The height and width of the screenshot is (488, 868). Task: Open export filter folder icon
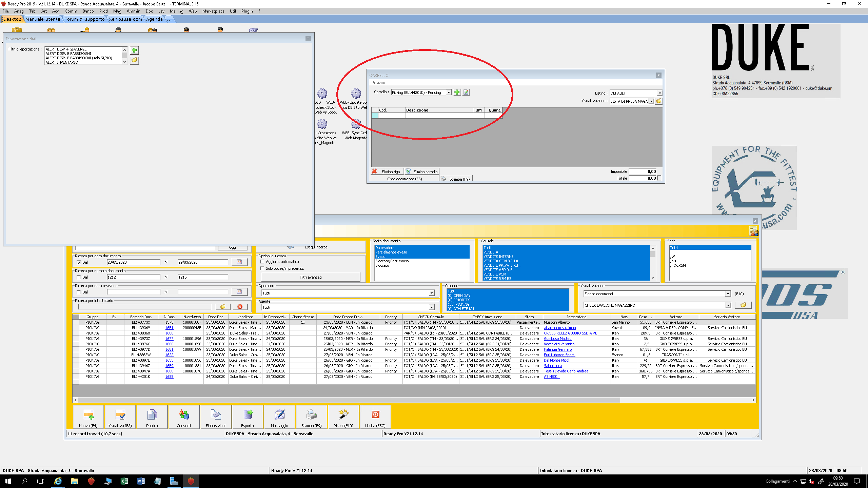pos(134,60)
